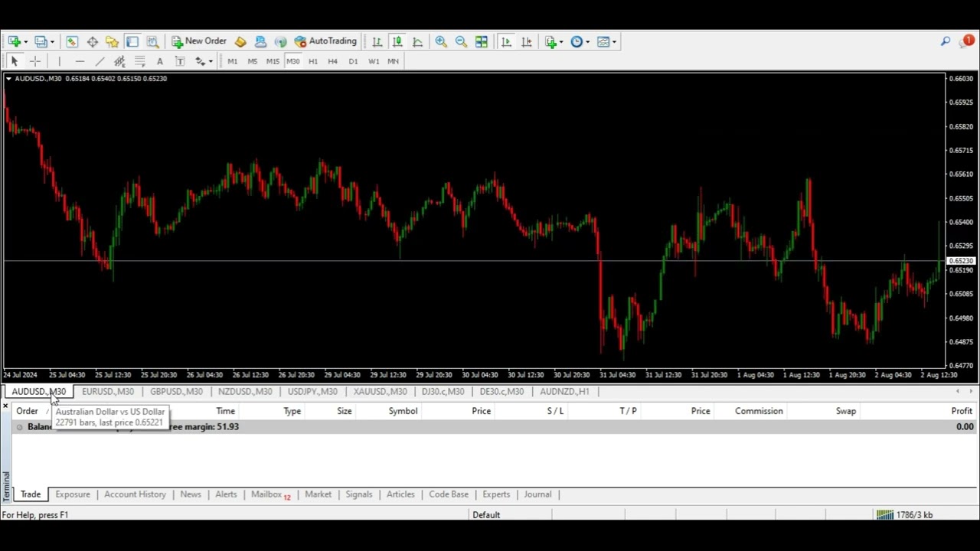The width and height of the screenshot is (980, 551).
Task: Sort orders by the Profit column
Action: click(962, 411)
